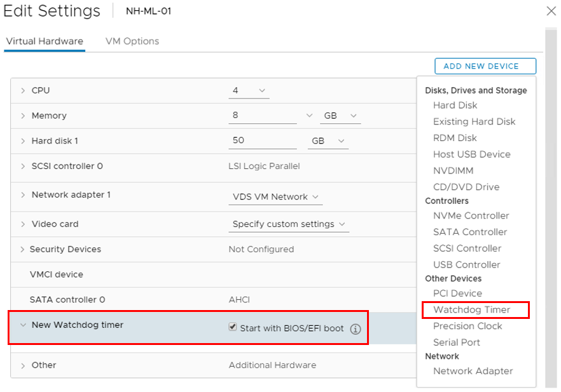Toggle the Start with BIOS/EFI boot checkbox

(x=233, y=328)
